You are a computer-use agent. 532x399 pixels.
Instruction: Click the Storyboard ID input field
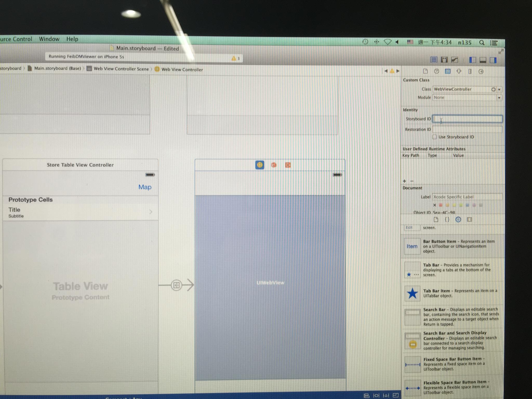point(467,119)
